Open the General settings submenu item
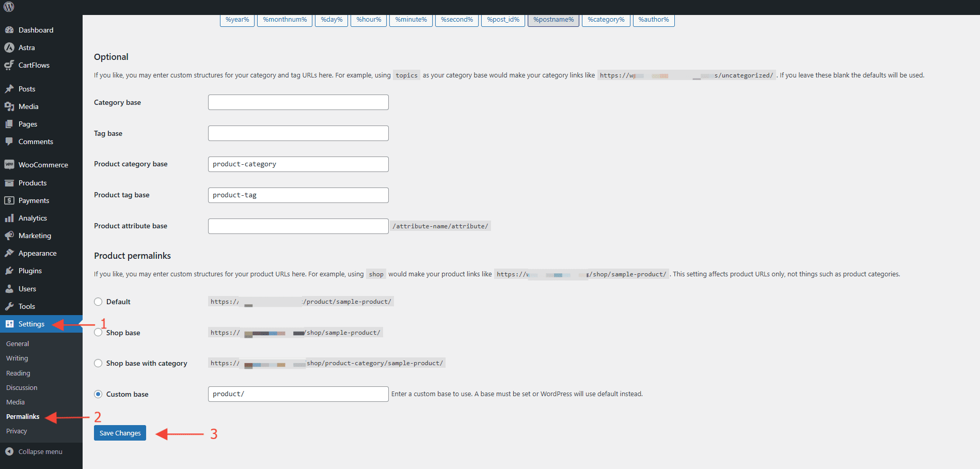980x469 pixels. pyautogui.click(x=18, y=343)
